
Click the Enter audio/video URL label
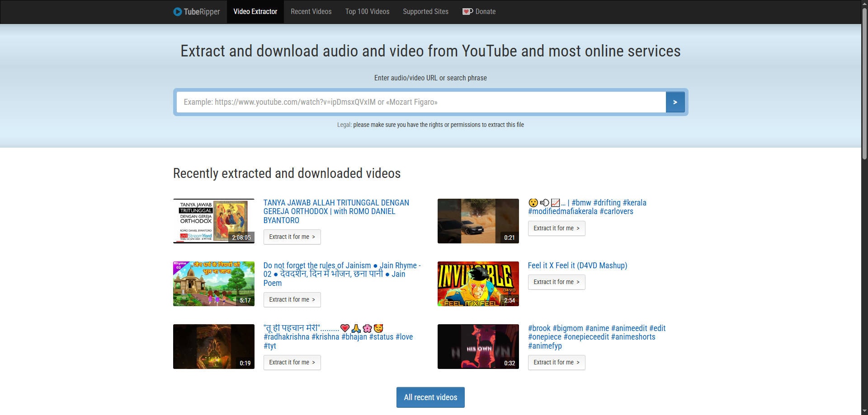point(430,78)
